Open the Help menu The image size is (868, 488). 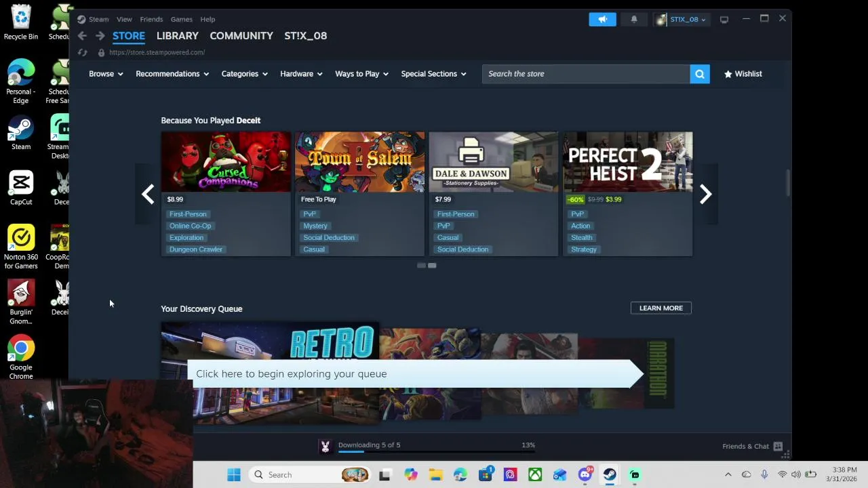click(x=208, y=19)
